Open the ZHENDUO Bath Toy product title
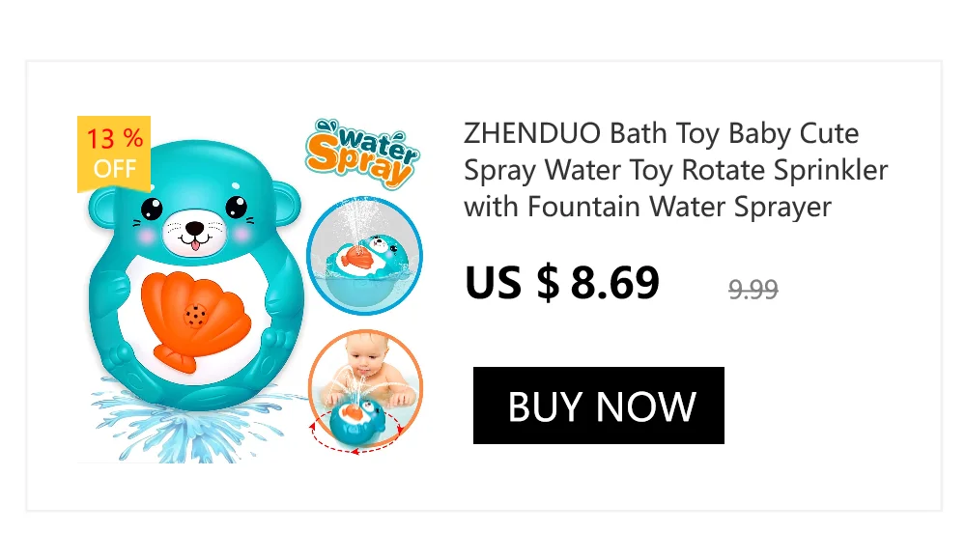The height and width of the screenshot is (560, 966). coord(676,169)
